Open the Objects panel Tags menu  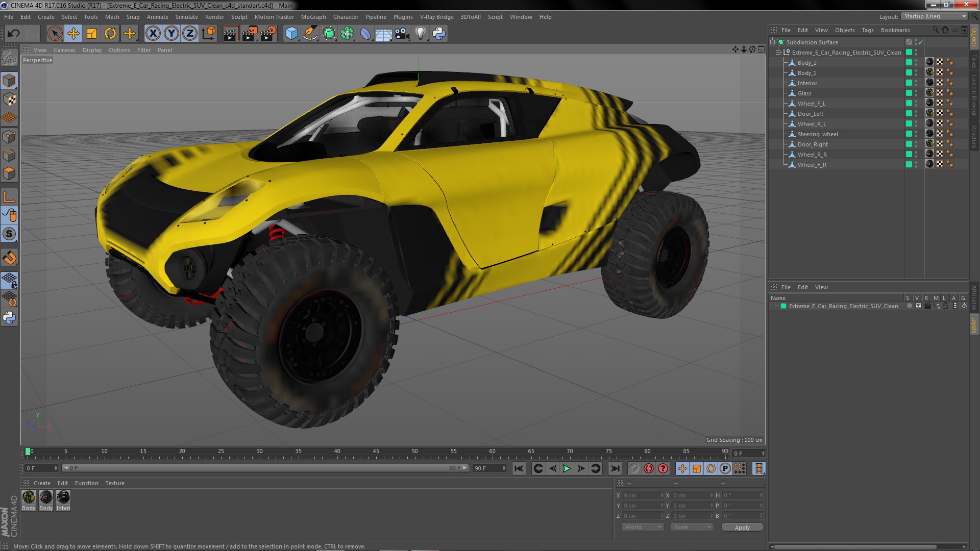(x=868, y=30)
